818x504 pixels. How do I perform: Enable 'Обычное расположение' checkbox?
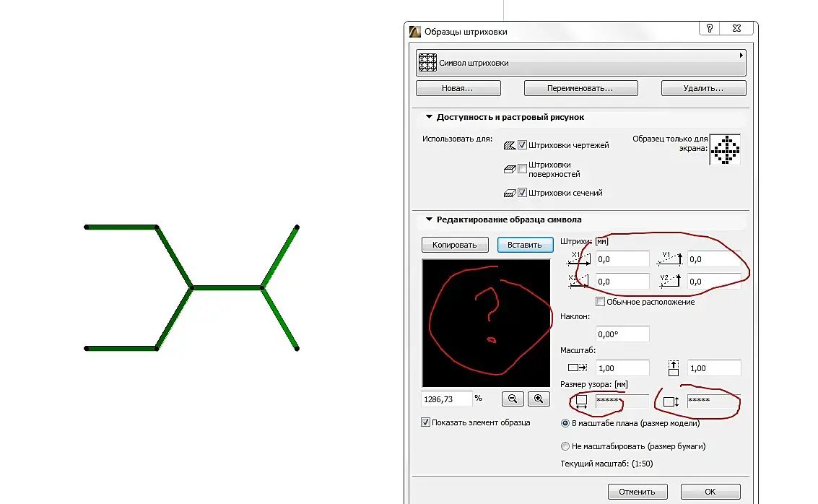point(601,302)
